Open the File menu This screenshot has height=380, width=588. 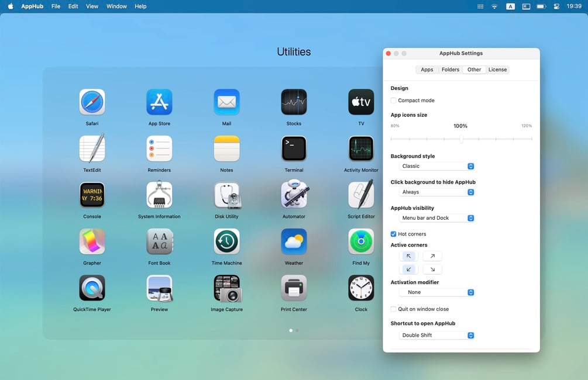pyautogui.click(x=56, y=6)
